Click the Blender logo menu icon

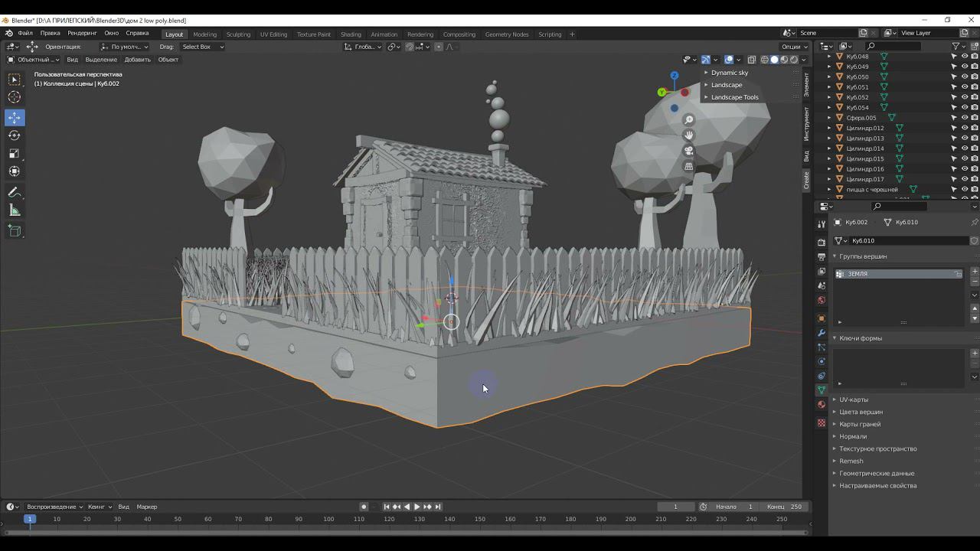(9, 34)
